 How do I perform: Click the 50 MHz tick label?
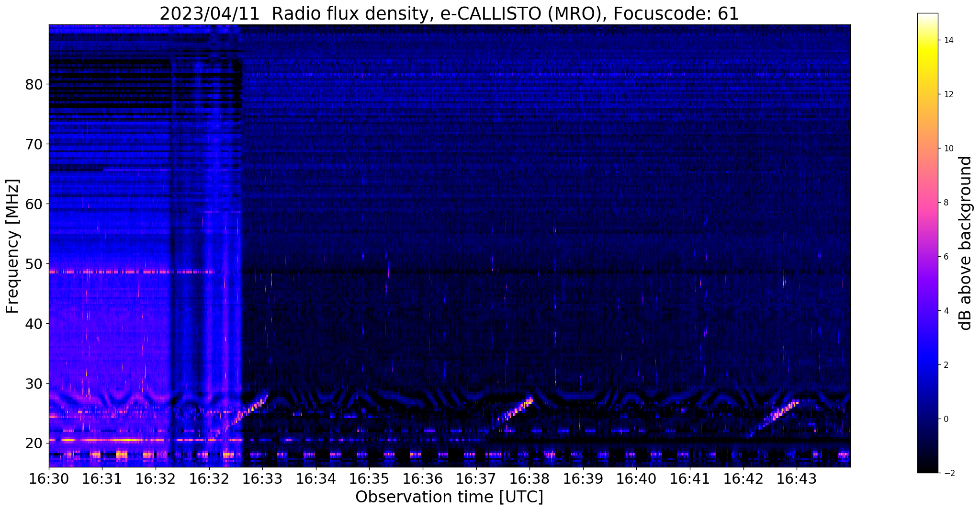[x=34, y=263]
